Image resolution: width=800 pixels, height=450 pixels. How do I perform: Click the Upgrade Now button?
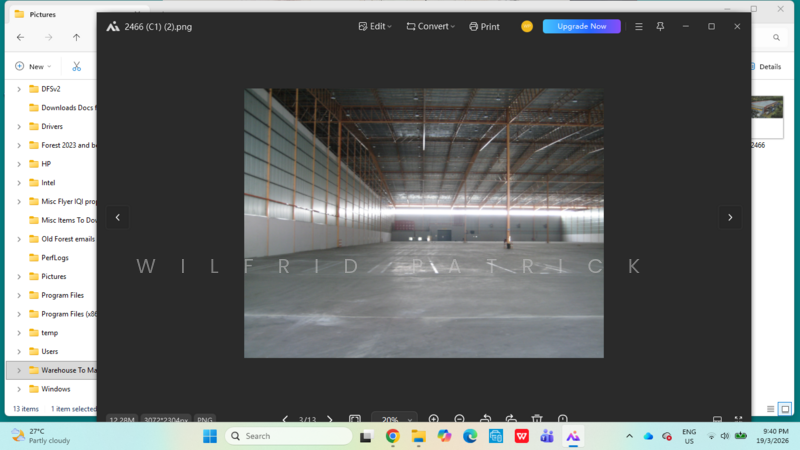click(x=581, y=27)
